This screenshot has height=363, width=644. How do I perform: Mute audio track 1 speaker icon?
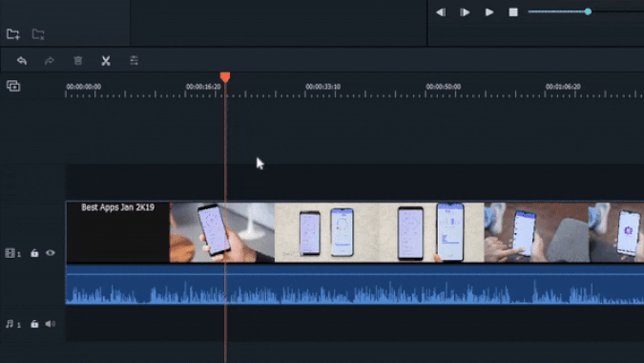[x=51, y=324]
